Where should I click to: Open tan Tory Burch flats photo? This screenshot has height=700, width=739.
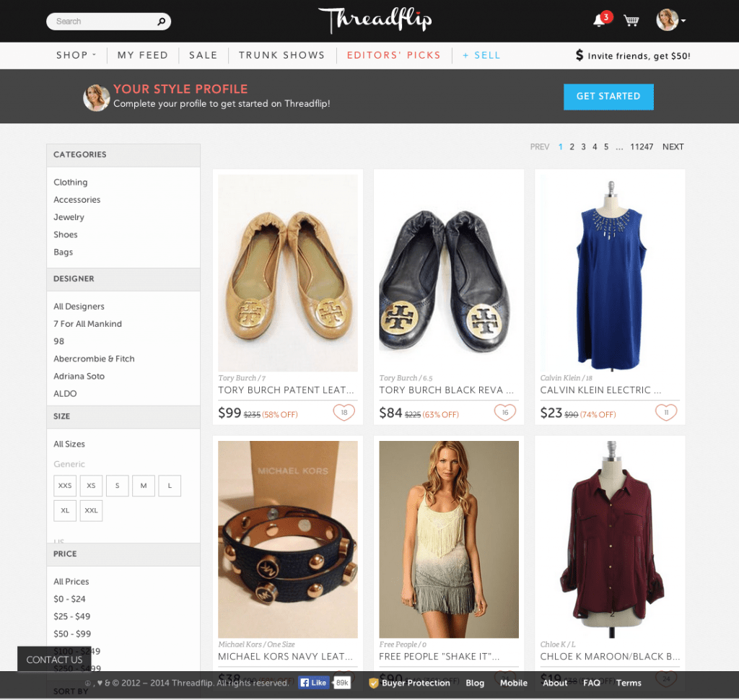click(x=287, y=273)
